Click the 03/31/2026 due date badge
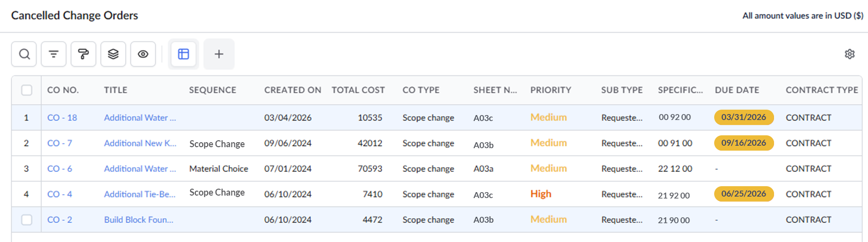Image resolution: width=868 pixels, height=242 pixels. click(744, 118)
